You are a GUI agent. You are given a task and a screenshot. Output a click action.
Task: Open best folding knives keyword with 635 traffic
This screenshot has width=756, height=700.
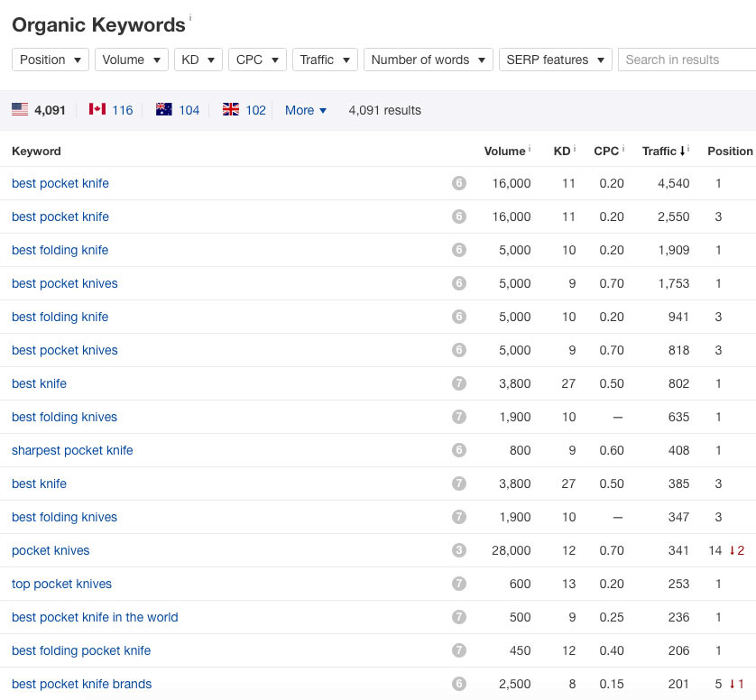64,417
